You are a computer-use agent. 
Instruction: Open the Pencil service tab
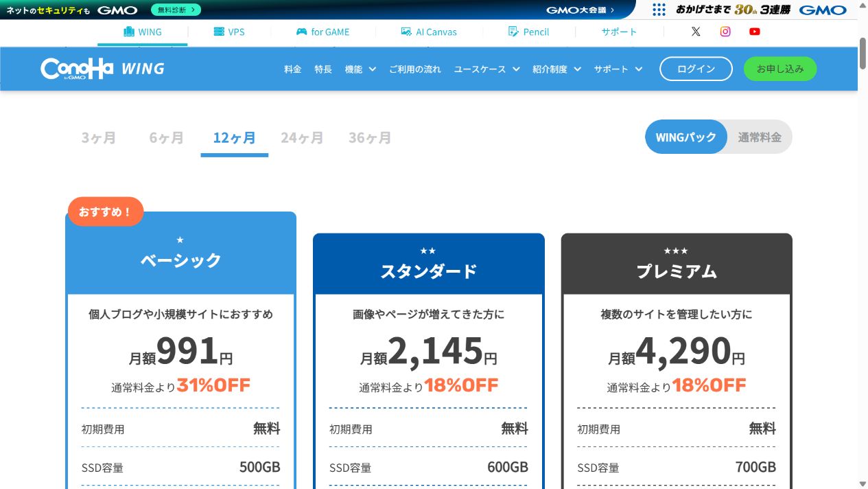pyautogui.click(x=528, y=32)
